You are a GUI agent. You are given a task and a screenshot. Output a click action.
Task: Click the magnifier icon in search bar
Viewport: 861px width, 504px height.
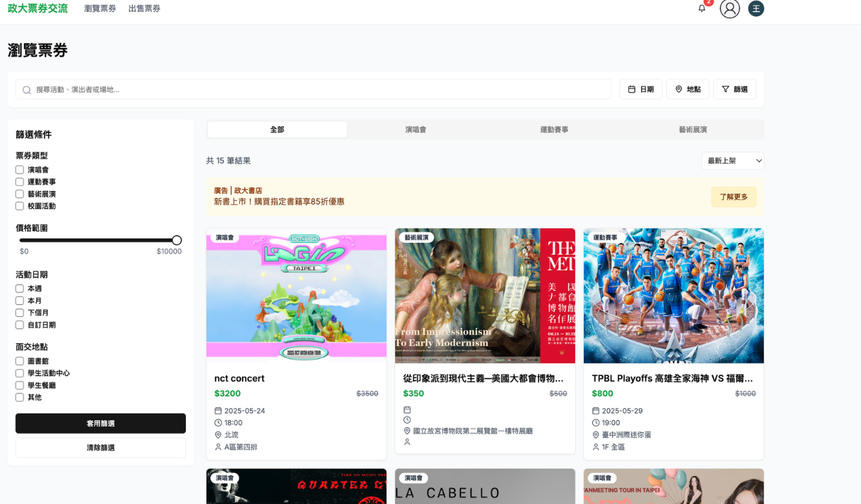[x=27, y=90]
